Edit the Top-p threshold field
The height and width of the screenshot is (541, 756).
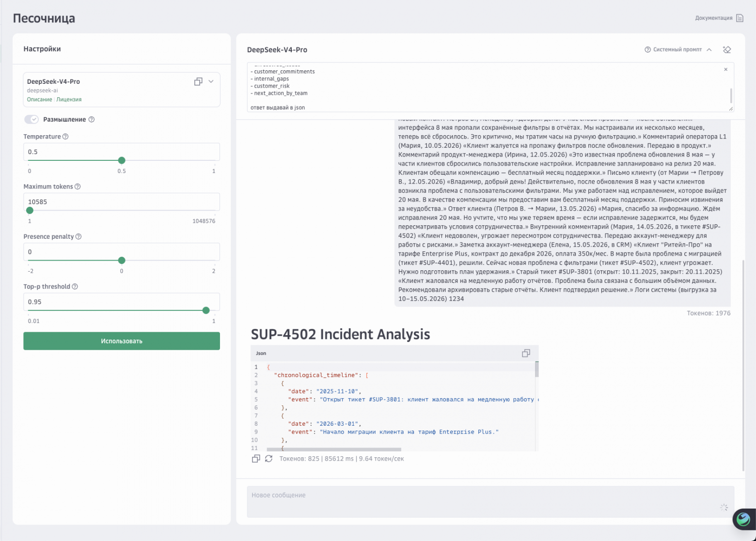(122, 302)
